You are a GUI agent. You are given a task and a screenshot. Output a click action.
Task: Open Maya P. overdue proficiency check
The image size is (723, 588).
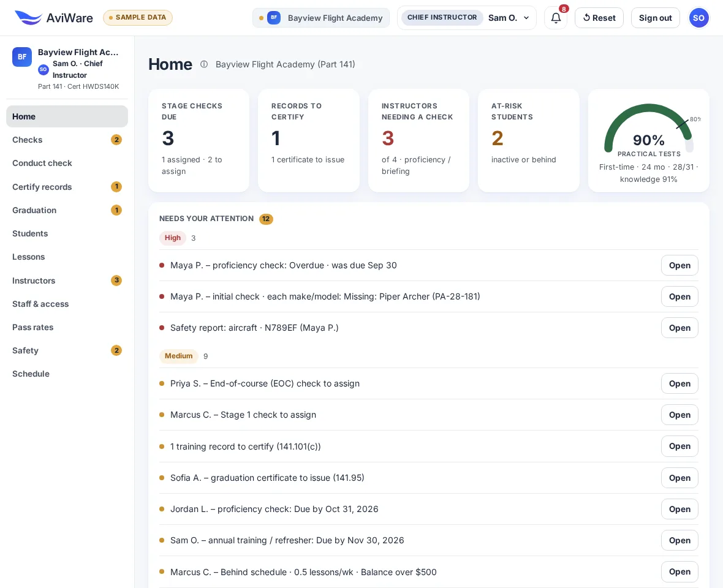679,265
